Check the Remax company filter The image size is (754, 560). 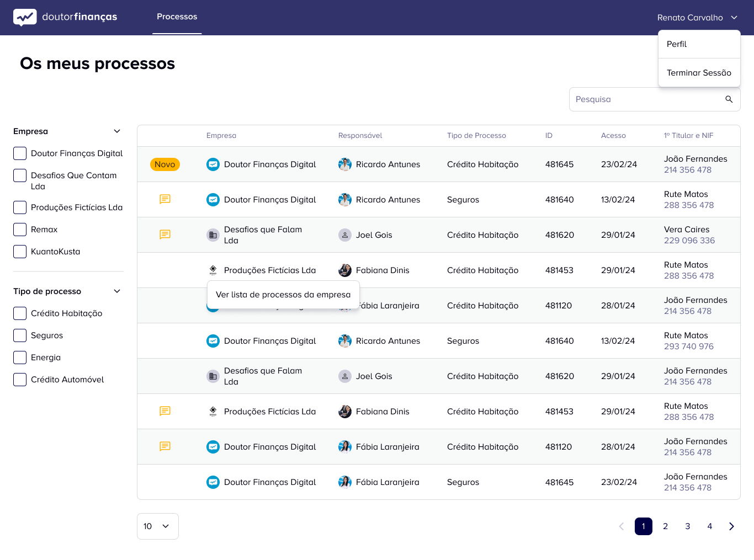(20, 230)
